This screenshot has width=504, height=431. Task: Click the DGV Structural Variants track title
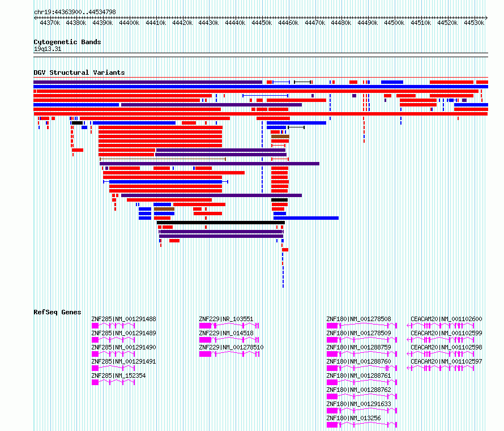[x=79, y=72]
